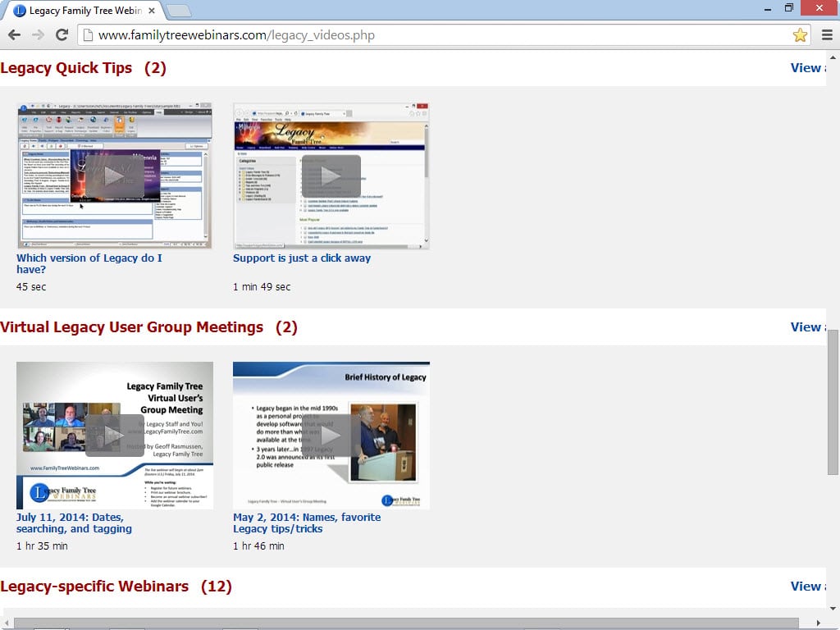Play the July 11, 2014 meeting video
840x630 pixels.
[x=115, y=436]
